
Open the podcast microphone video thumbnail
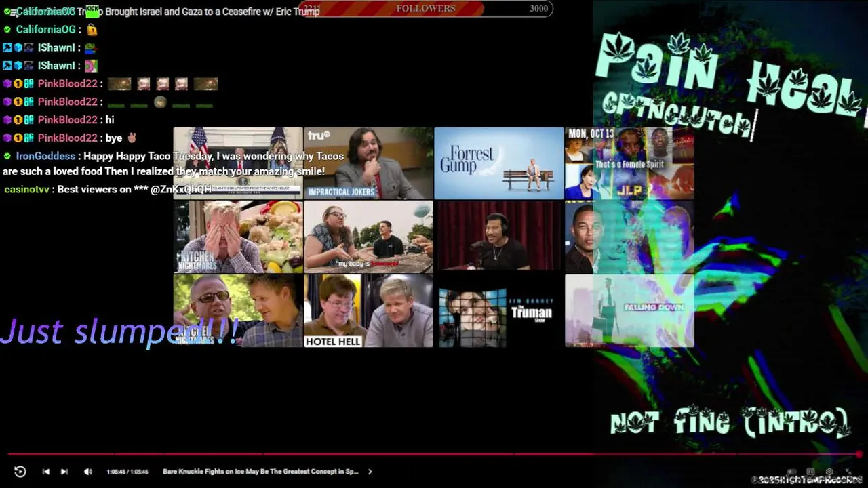click(498, 237)
